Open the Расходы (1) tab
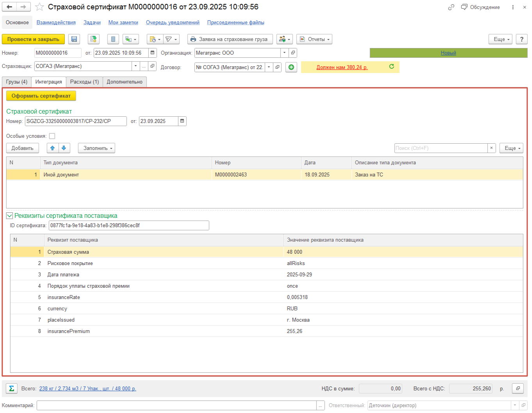The image size is (532, 413). click(84, 82)
